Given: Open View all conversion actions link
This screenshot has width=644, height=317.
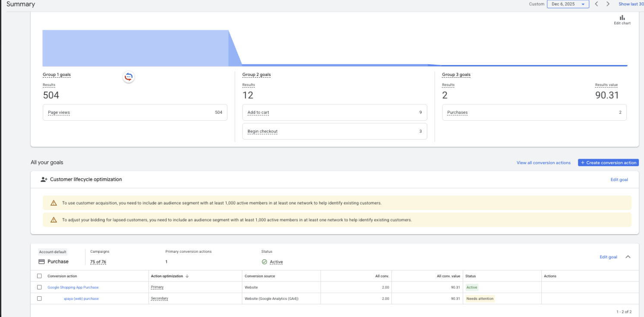Looking at the screenshot, I should coord(543,163).
